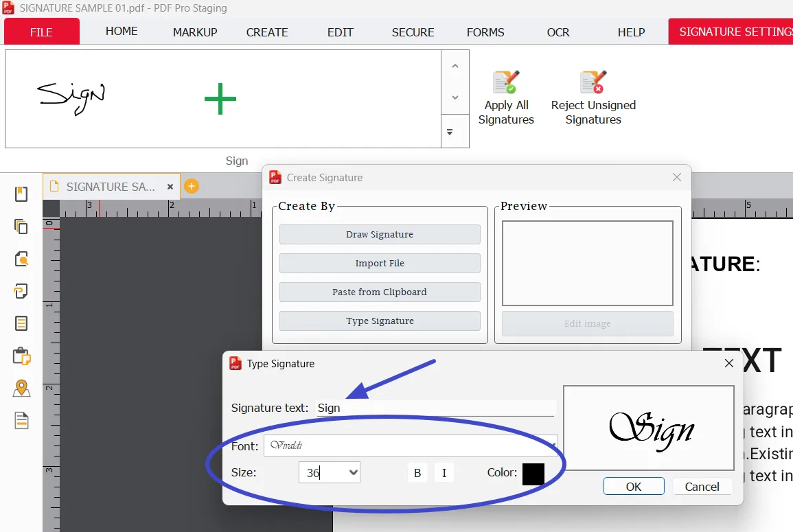
Task: Confirm typed signature with OK
Action: [634, 487]
